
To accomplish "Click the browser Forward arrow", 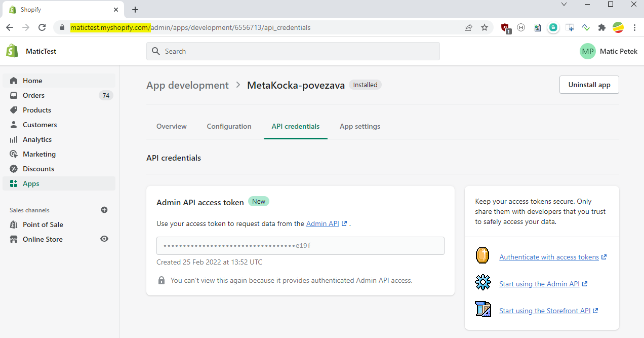I will (x=26, y=27).
